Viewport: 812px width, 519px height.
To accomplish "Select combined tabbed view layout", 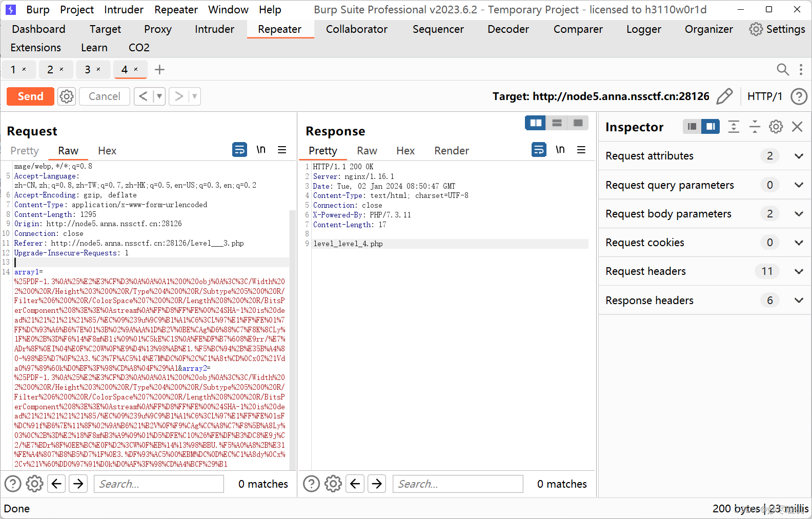I will [x=578, y=123].
